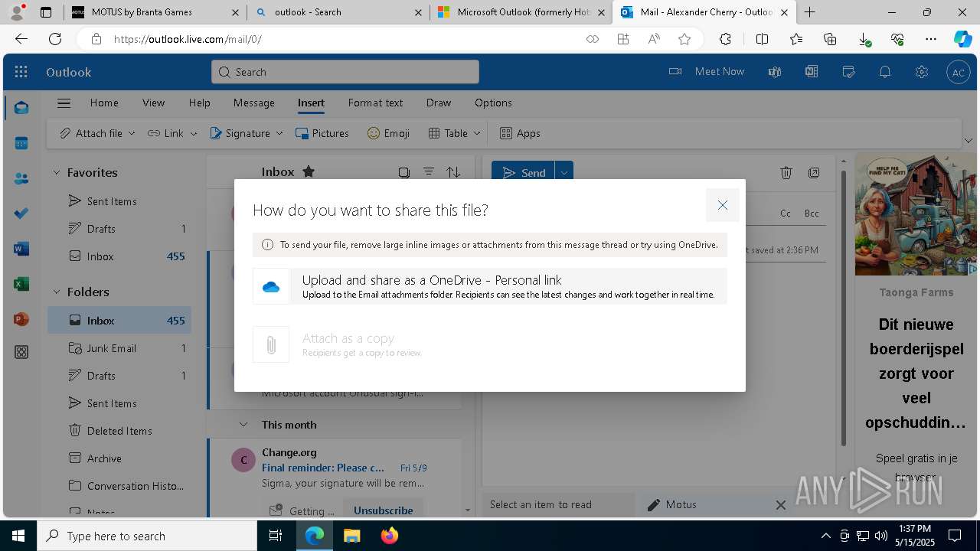980x551 pixels.
Task: Open the Emoji picker
Action: (x=388, y=133)
